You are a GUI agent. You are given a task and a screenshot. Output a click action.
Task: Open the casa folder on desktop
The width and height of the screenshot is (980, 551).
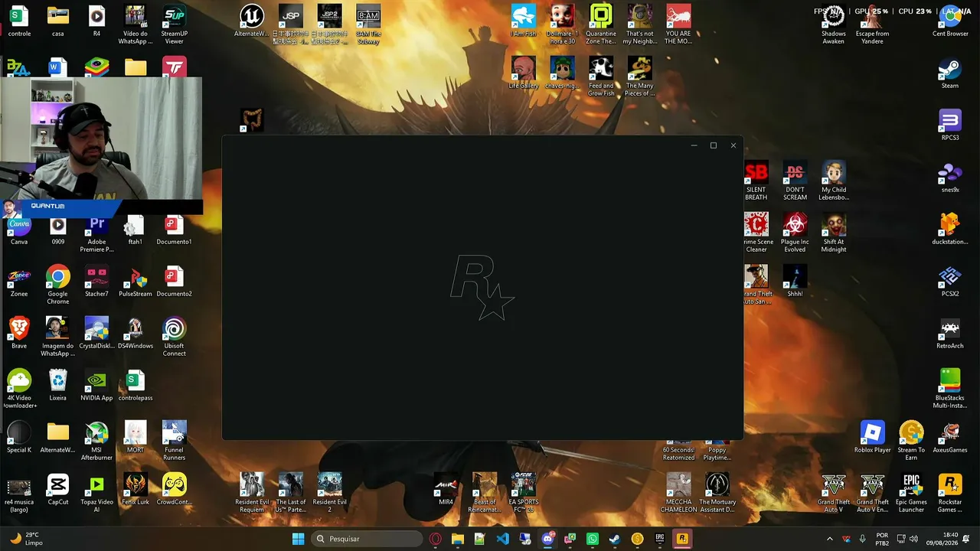[x=58, y=21]
